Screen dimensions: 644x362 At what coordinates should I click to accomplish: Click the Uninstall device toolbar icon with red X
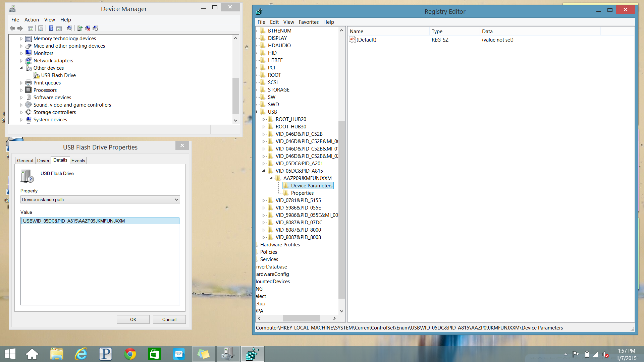click(88, 28)
